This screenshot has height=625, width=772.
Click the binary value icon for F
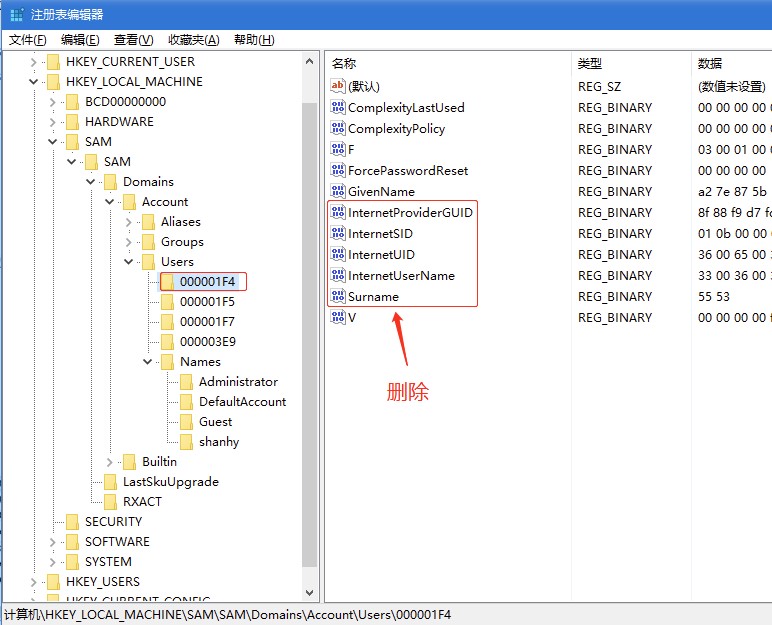(x=338, y=149)
